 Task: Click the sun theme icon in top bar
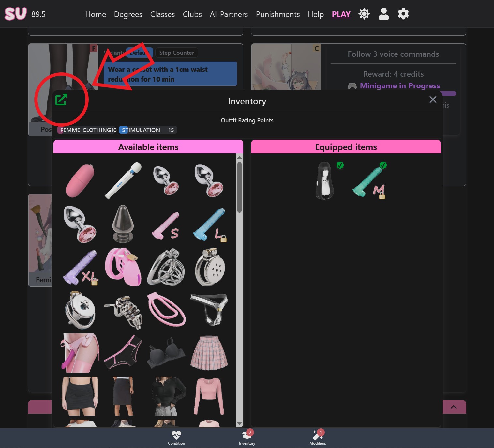click(x=364, y=14)
